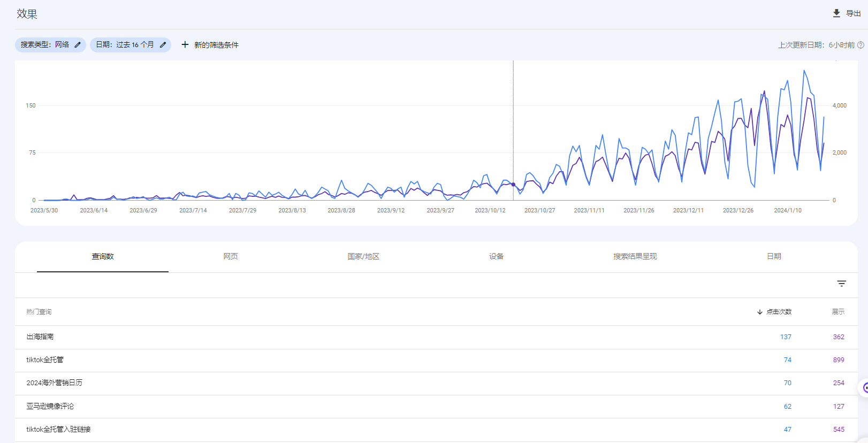Click clicks value 70
Image resolution: width=868 pixels, height=443 pixels.
point(788,383)
